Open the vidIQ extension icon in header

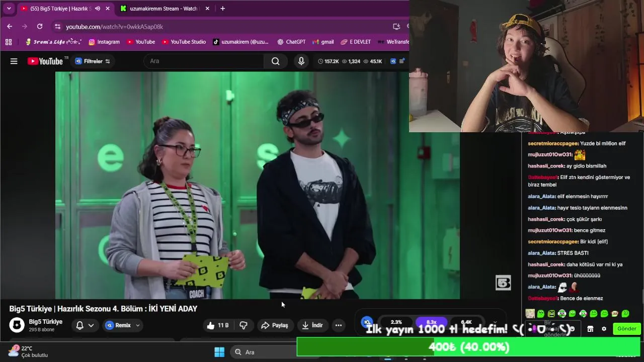tap(393, 61)
